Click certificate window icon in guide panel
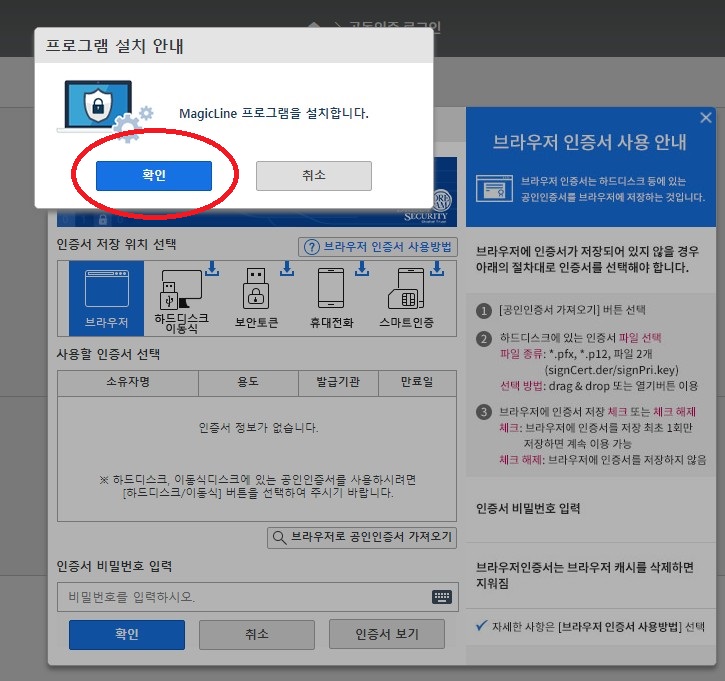The image size is (725, 681). point(494,188)
